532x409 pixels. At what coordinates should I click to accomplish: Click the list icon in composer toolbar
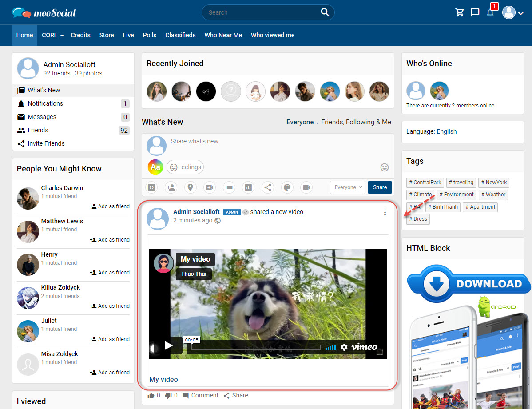point(229,187)
